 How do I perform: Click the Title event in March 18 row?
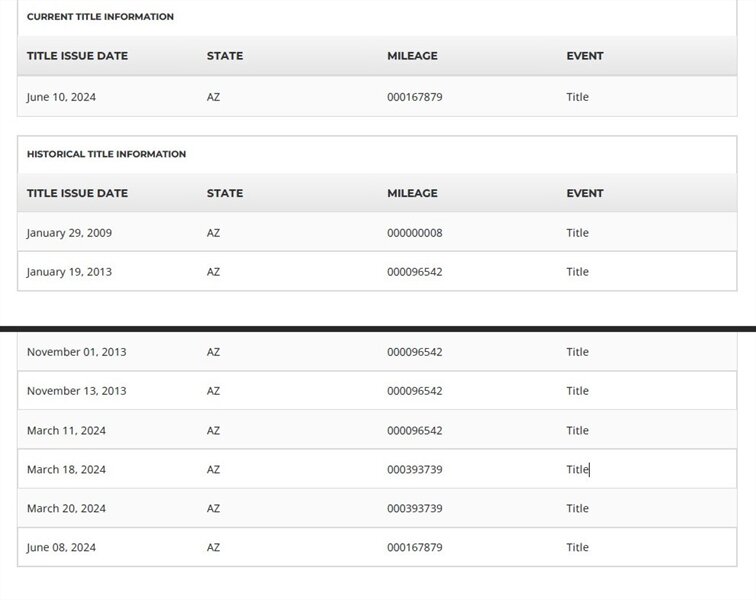(x=577, y=470)
